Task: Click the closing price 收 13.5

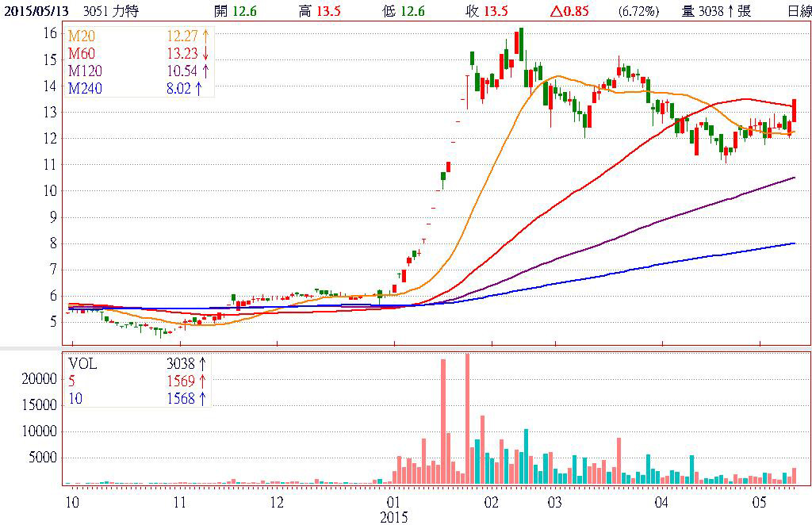Action: (487, 11)
